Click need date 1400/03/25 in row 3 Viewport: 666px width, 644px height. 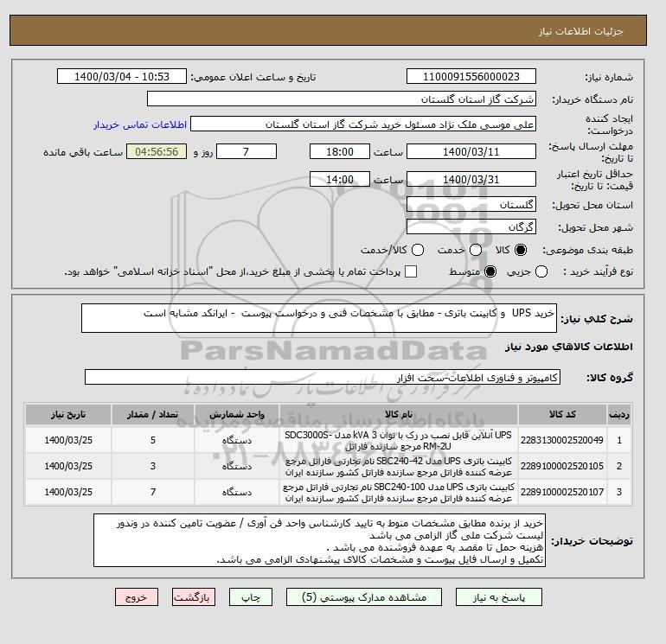(68, 492)
